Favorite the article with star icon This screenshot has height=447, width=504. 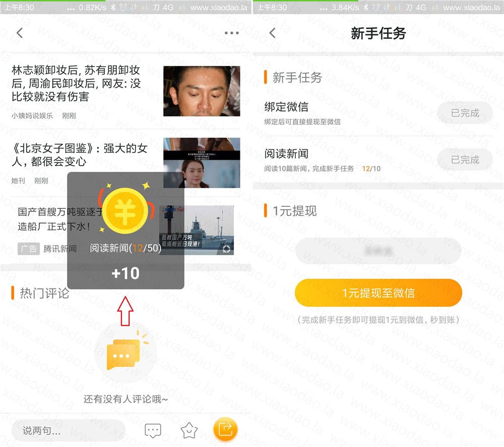(189, 430)
